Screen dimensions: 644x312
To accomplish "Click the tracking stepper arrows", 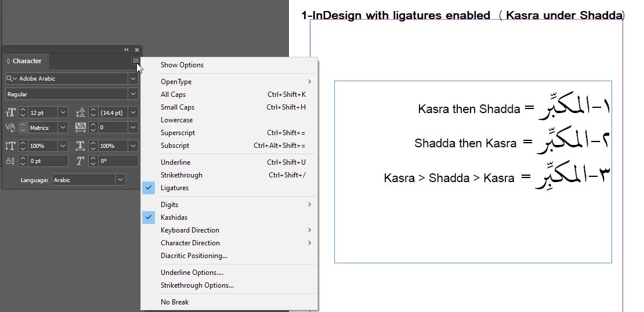I will click(93, 128).
